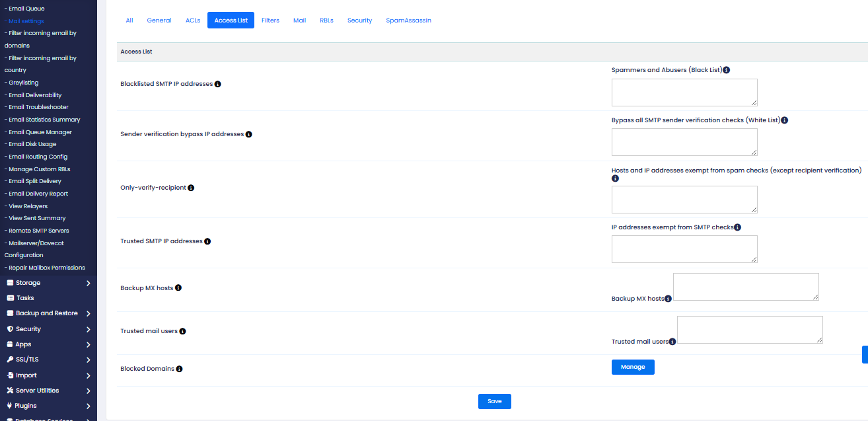868x421 pixels.
Task: Click info icon after Bypass all SMTP sender verification checks
Action: tap(785, 120)
